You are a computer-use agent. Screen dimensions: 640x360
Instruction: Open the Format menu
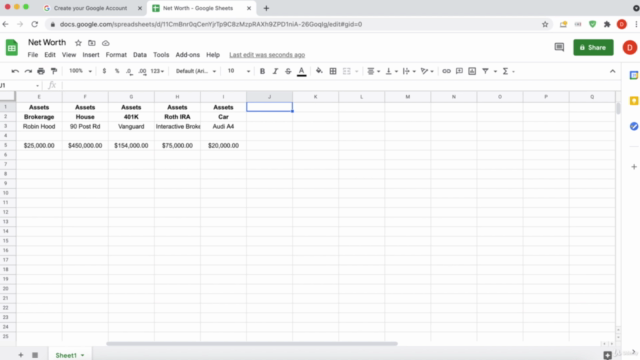tap(116, 55)
